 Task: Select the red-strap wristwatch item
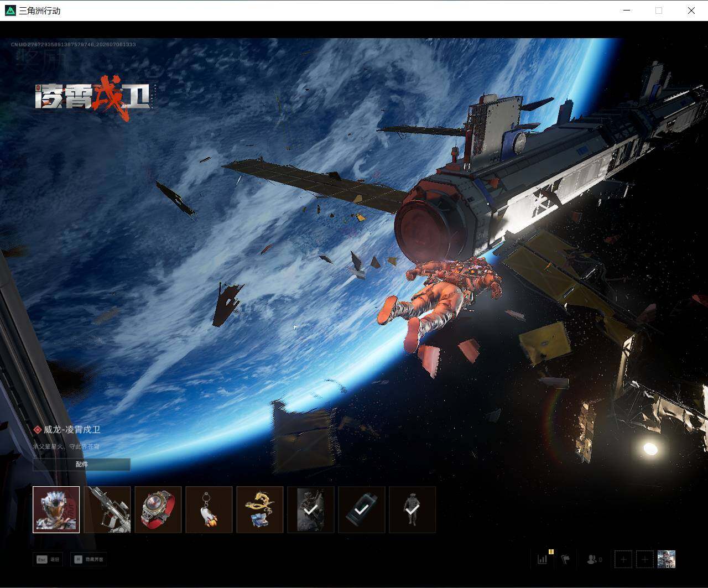(158, 509)
